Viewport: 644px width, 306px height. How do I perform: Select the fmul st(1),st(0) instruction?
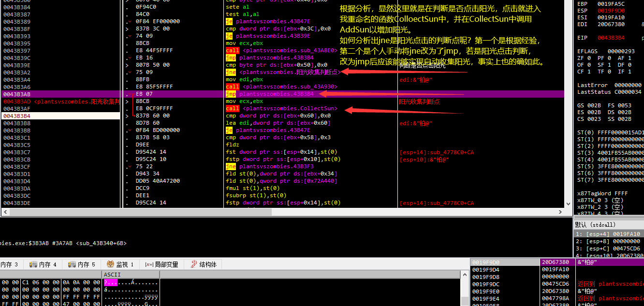tap(252, 188)
